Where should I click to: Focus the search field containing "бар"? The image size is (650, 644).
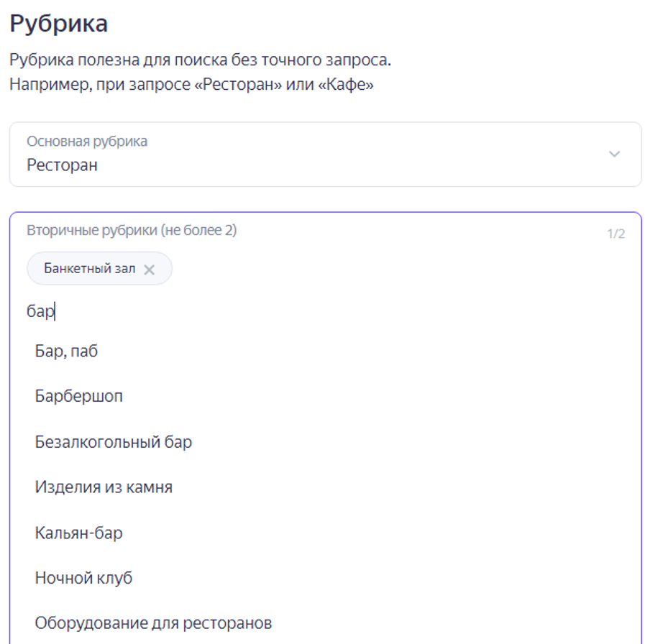216,312
